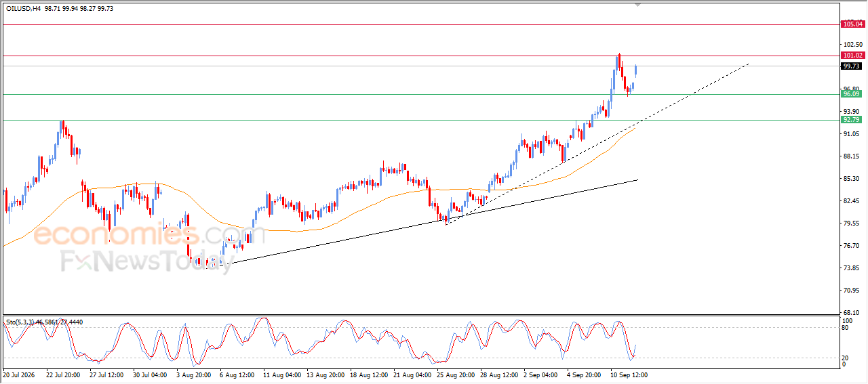The image size is (868, 384).
Task: Select the dashed trendline's upper end
Action: (748, 64)
